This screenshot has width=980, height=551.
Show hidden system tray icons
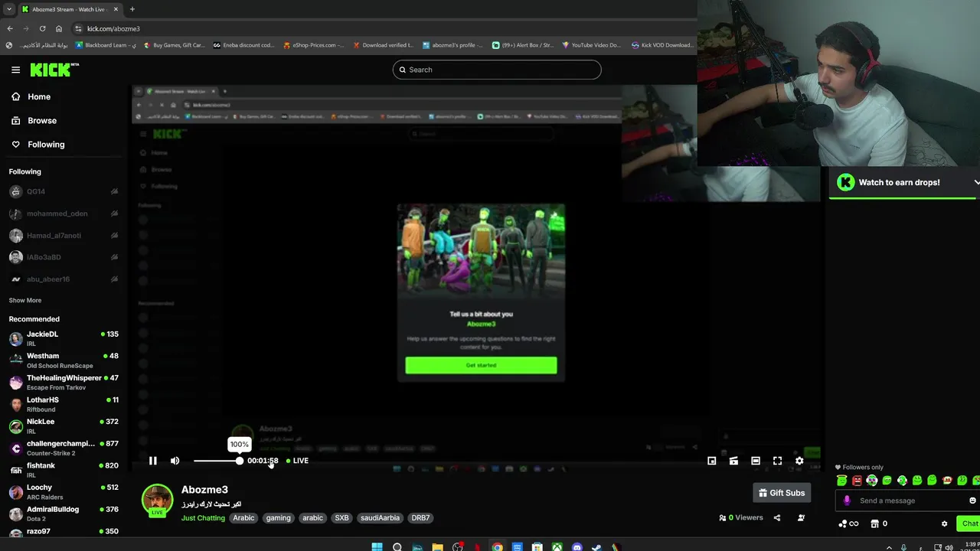(889, 547)
